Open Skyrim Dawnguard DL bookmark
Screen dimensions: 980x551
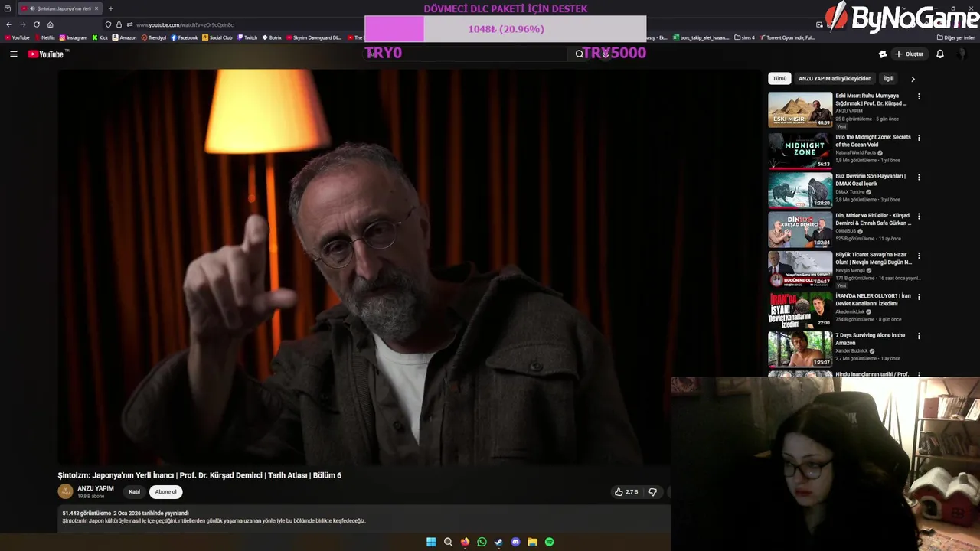[x=315, y=37]
